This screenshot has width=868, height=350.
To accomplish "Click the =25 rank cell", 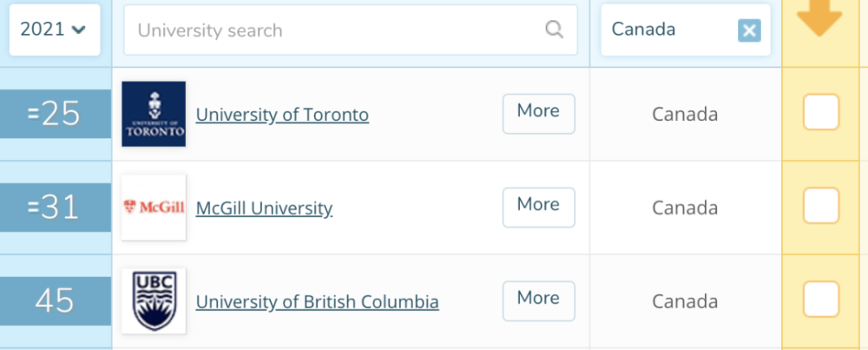I will 55,114.
